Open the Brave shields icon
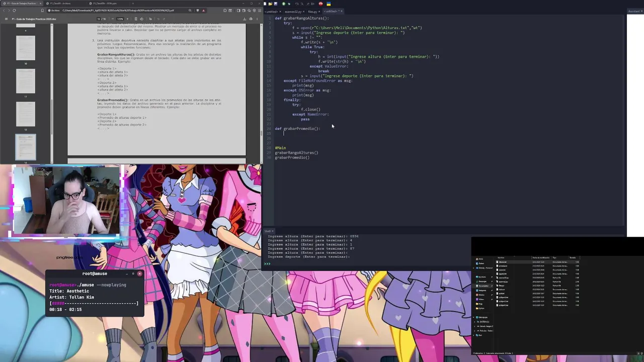 coord(198,11)
